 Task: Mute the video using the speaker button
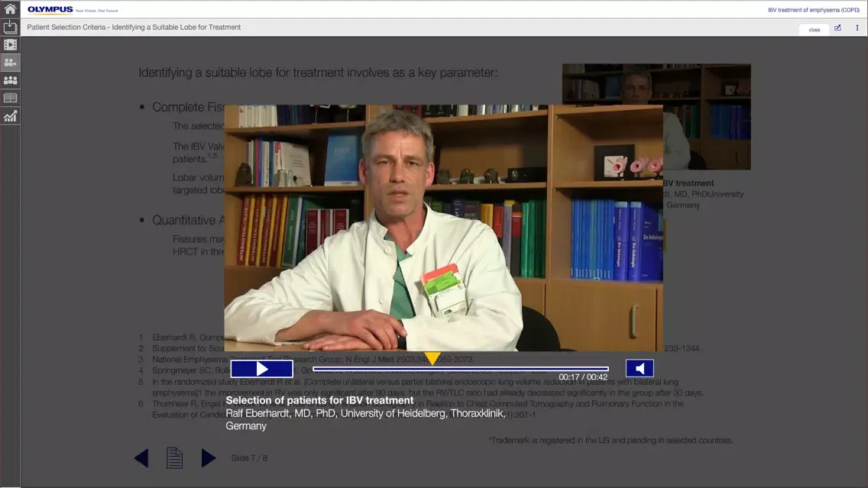640,369
